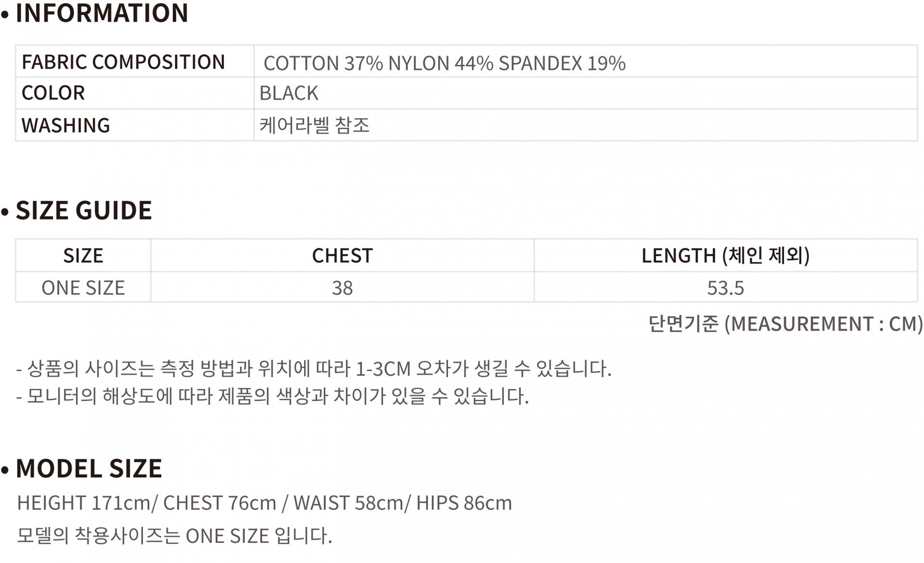The width and height of the screenshot is (924, 563).
Task: Select the BLACK color value cell
Action: pos(289,93)
